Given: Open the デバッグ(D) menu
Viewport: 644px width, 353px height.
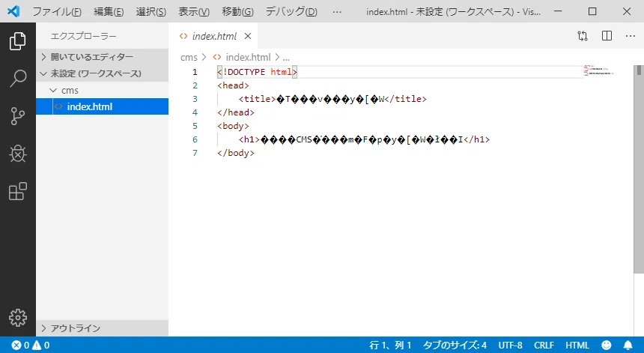Looking at the screenshot, I should click(291, 11).
